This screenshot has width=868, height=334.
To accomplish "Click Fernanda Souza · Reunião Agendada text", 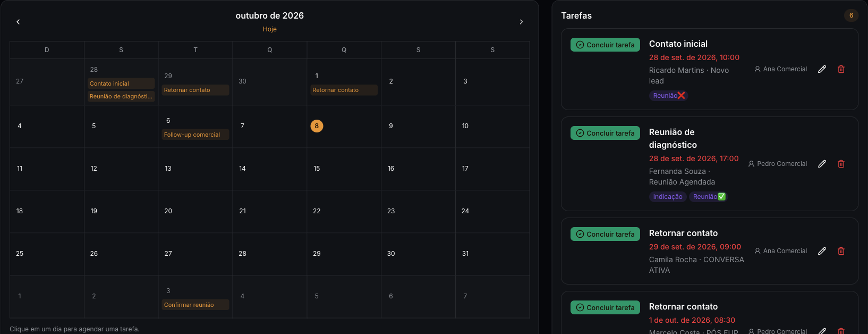I will (682, 177).
